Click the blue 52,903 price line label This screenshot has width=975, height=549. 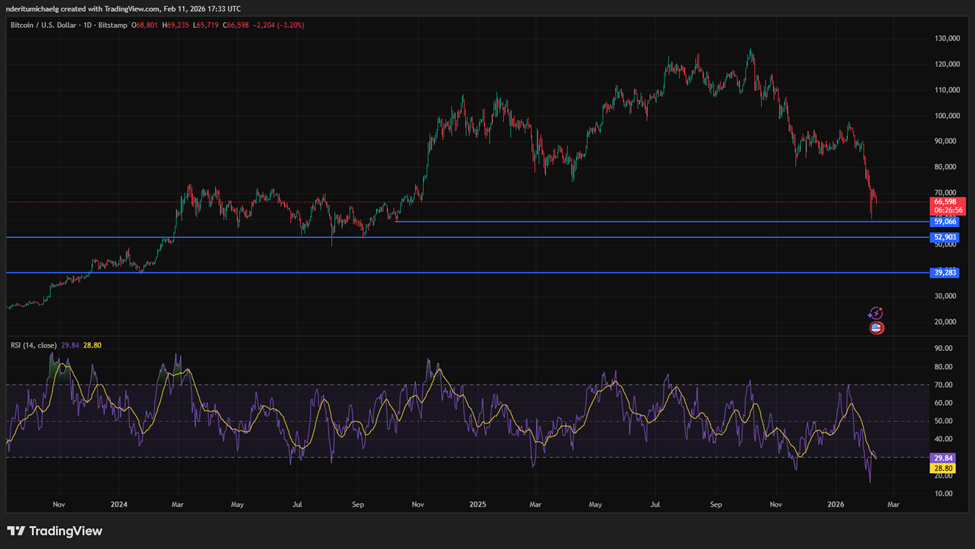(x=945, y=238)
